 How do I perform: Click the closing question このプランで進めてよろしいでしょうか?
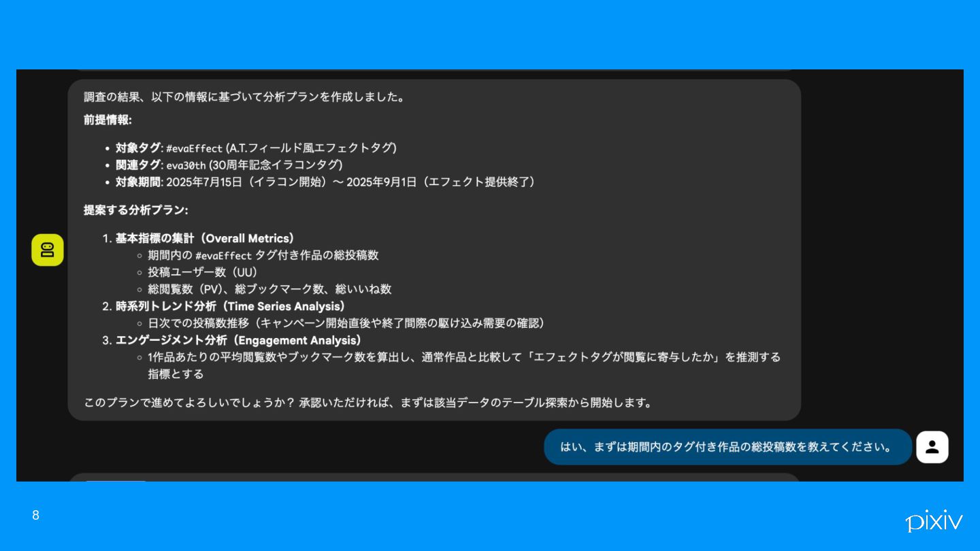point(368,403)
